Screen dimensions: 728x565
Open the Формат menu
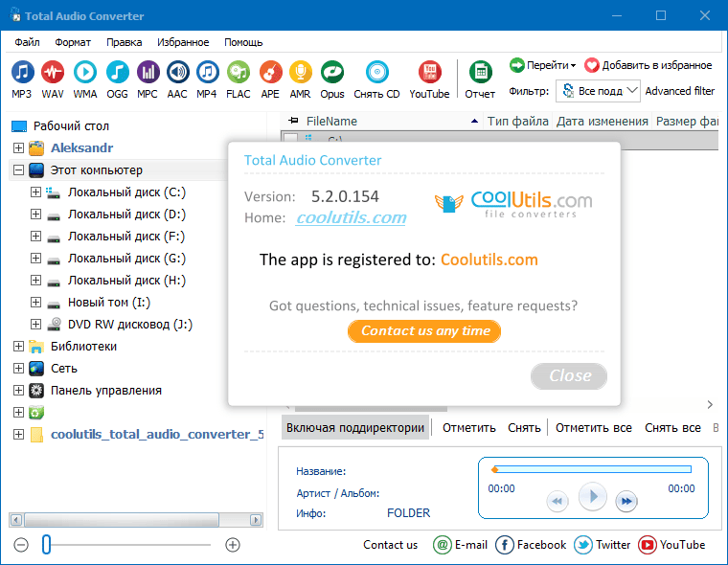pos(73,42)
